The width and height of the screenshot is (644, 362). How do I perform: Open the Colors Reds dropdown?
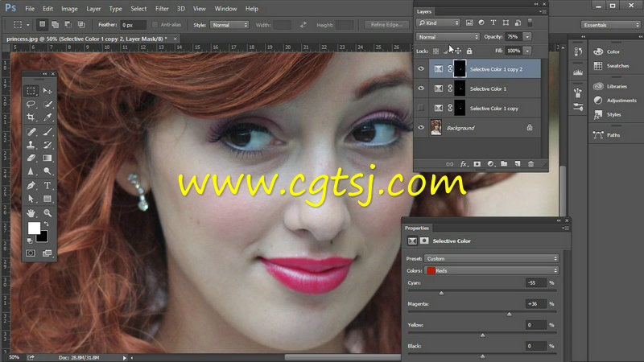(x=492, y=270)
